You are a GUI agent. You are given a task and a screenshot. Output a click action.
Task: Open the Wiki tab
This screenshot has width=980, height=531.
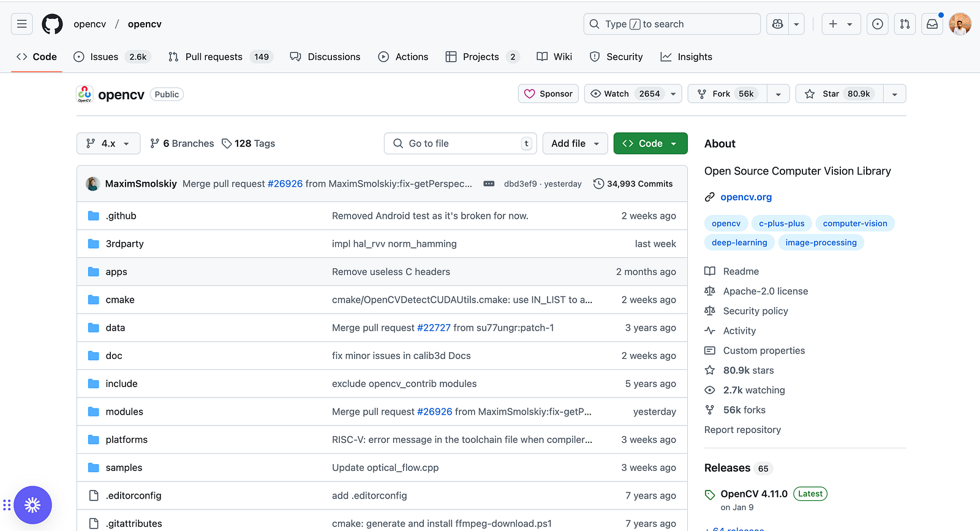554,57
